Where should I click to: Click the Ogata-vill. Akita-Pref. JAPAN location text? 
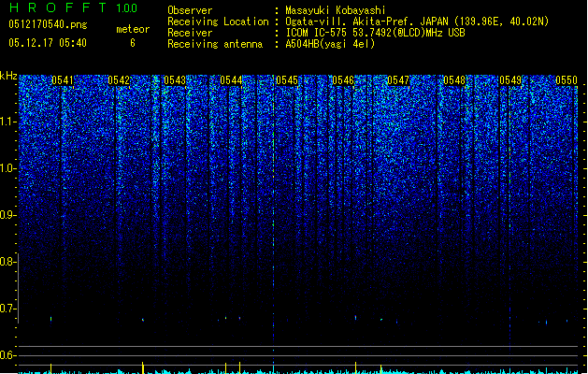(x=417, y=22)
